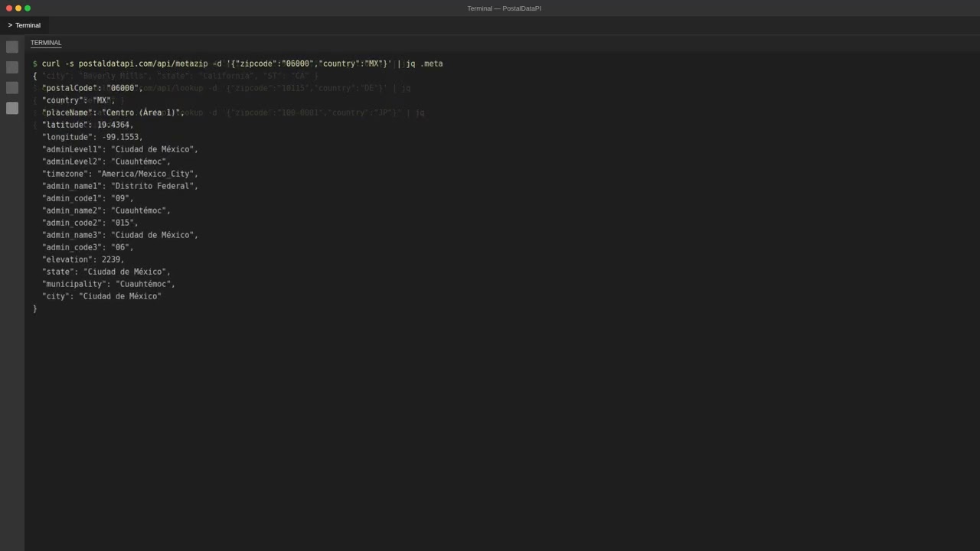The width and height of the screenshot is (980, 551).
Task: Click the "timezone": "America/Mexico_City" line
Action: [x=120, y=174]
